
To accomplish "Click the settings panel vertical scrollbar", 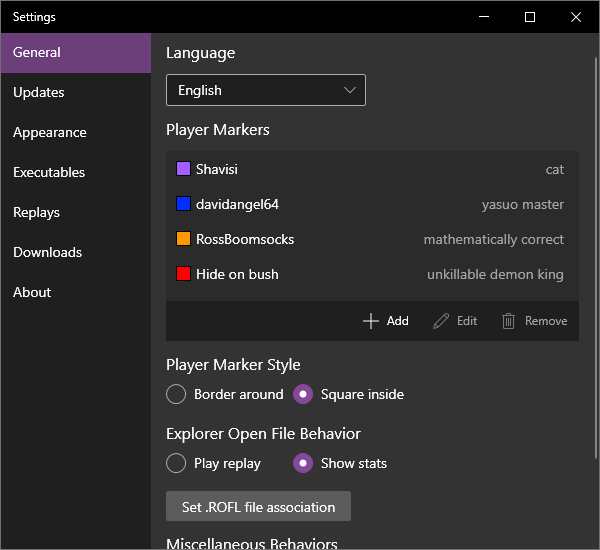I will pyautogui.click(x=596, y=258).
